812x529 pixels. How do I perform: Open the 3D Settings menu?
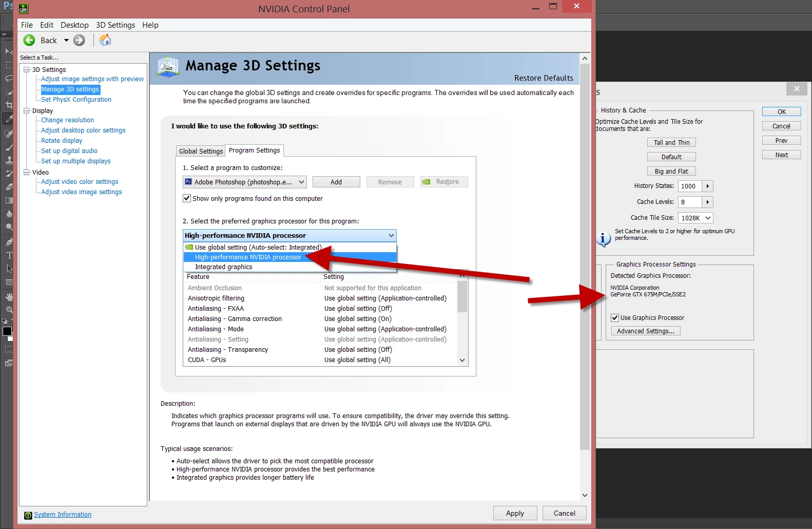click(115, 25)
